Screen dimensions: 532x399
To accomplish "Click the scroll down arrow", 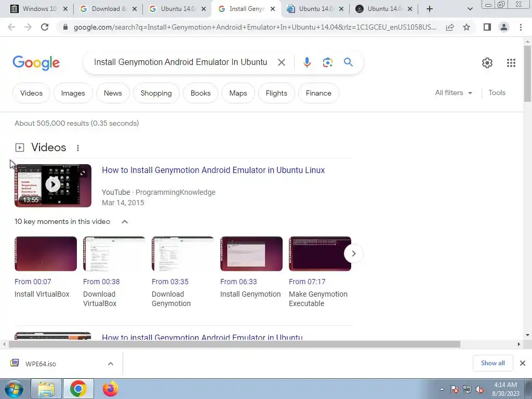I will pyautogui.click(x=527, y=335).
